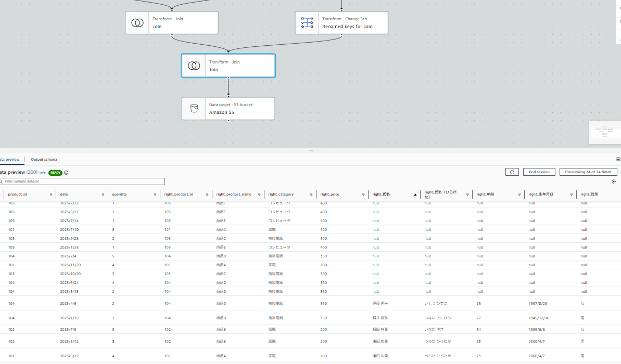This screenshot has width=621, height=364.
Task: Refresh the data preview with reload icon
Action: pos(512,172)
